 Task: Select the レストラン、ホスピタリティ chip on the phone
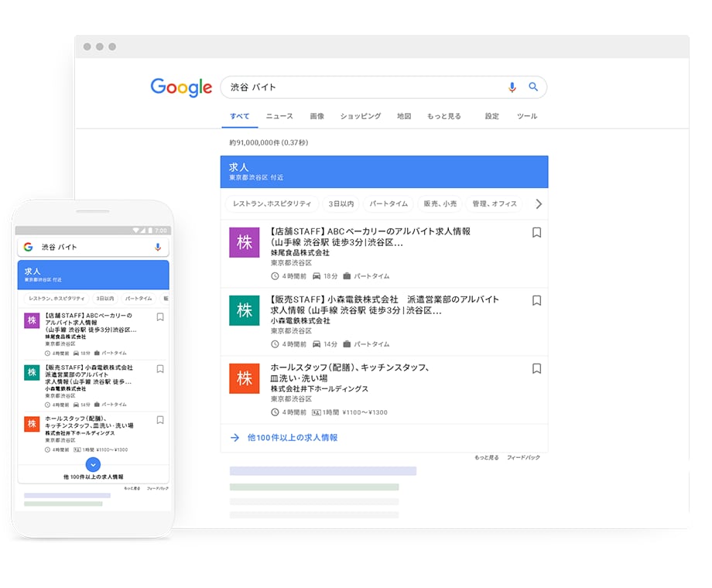(56, 299)
